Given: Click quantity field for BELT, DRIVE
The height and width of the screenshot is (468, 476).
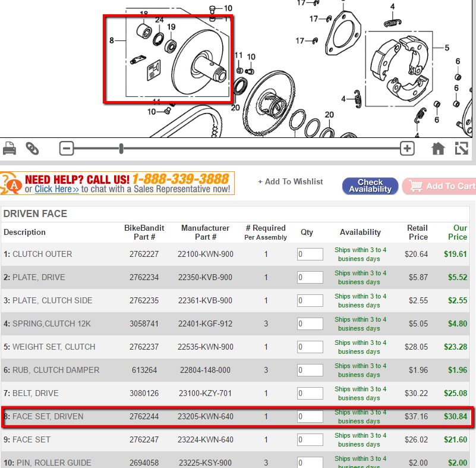Looking at the screenshot, I should 310,393.
